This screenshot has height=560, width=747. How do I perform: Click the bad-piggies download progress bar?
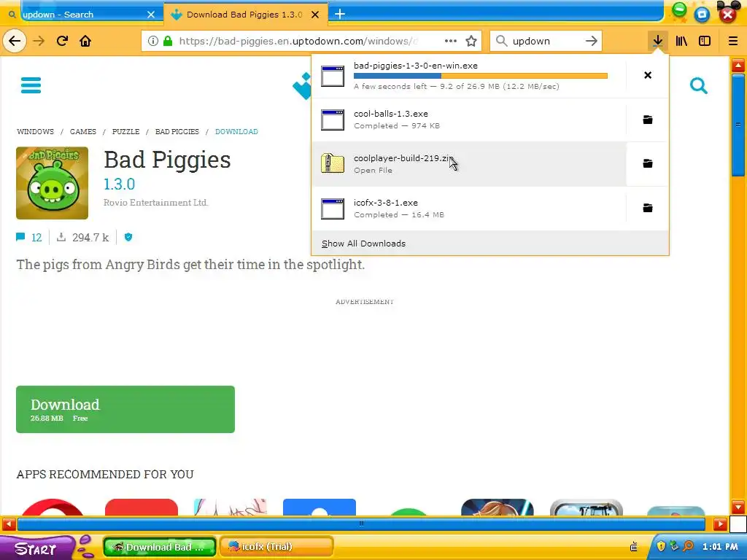480,76
